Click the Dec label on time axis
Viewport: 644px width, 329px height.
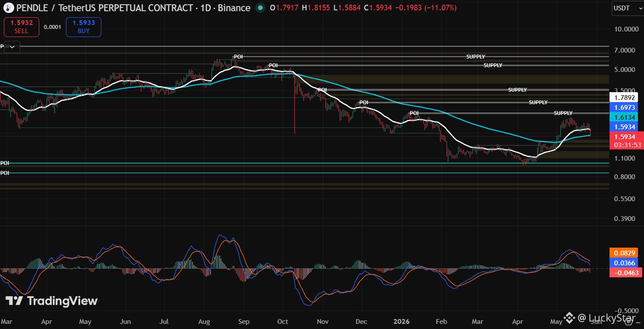361,321
